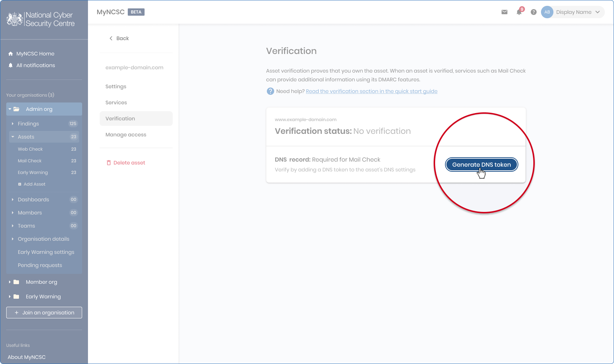
Task: Click the AB user avatar
Action: click(547, 12)
